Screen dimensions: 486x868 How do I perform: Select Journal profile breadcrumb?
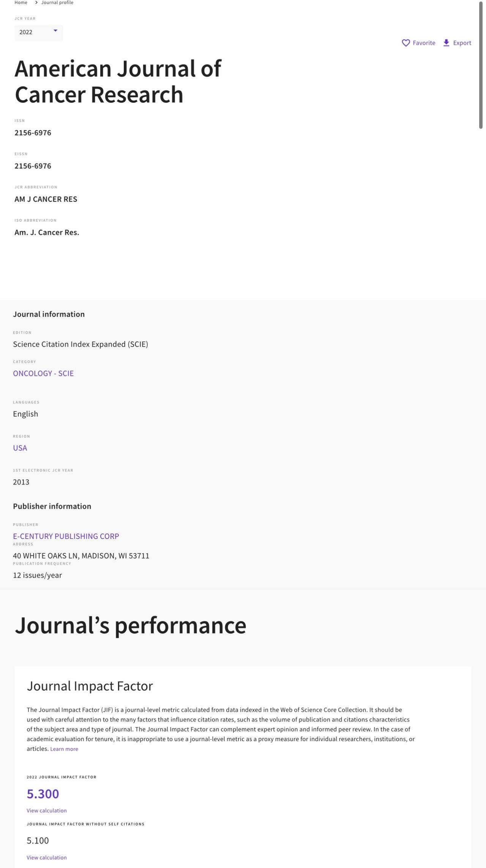tap(57, 3)
